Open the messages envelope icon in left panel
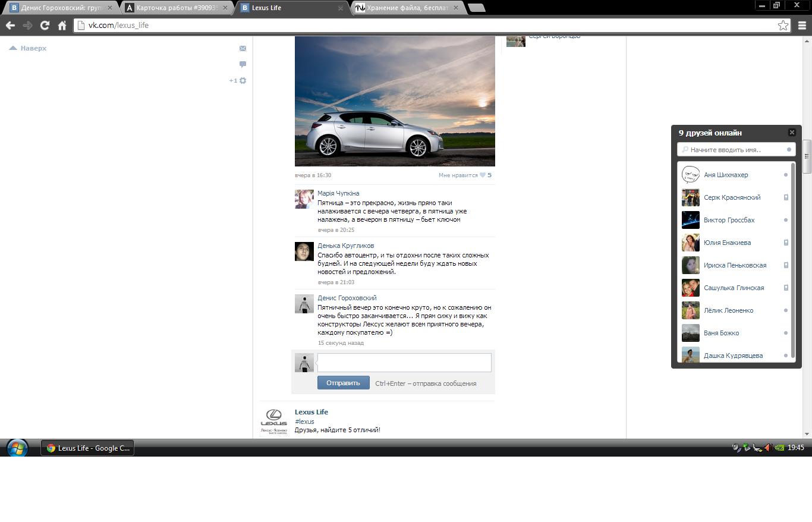Image resolution: width=812 pixels, height=522 pixels. coord(243,48)
